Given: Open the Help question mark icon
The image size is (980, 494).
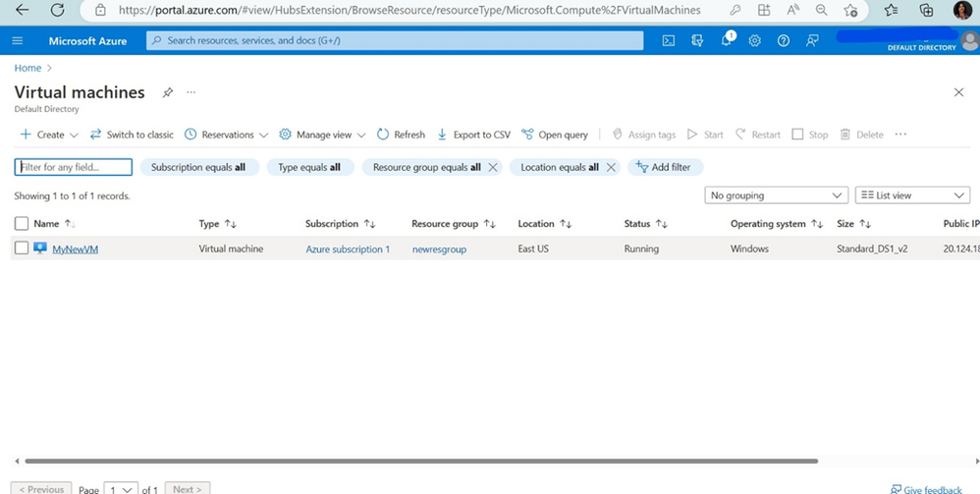Looking at the screenshot, I should 784,40.
